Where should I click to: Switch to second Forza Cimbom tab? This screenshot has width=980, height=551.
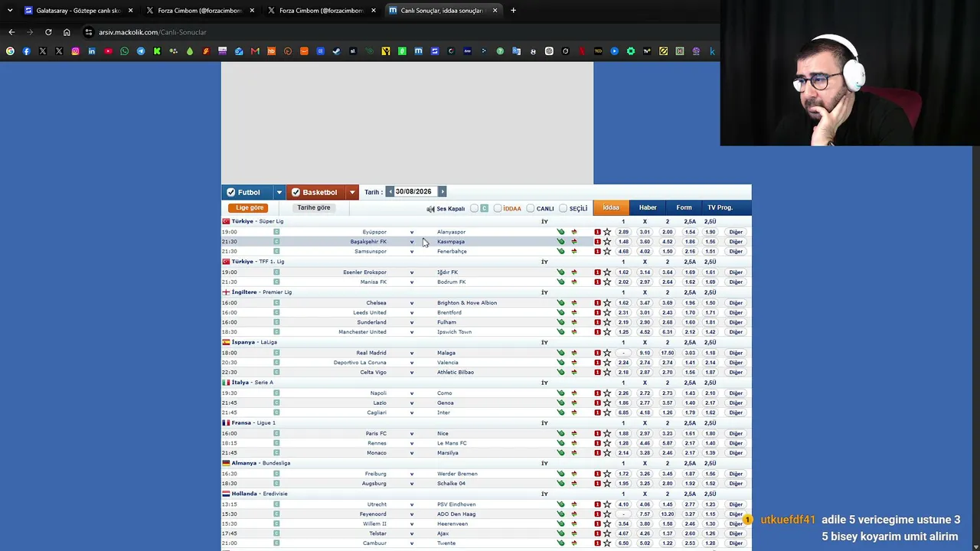[x=322, y=11]
